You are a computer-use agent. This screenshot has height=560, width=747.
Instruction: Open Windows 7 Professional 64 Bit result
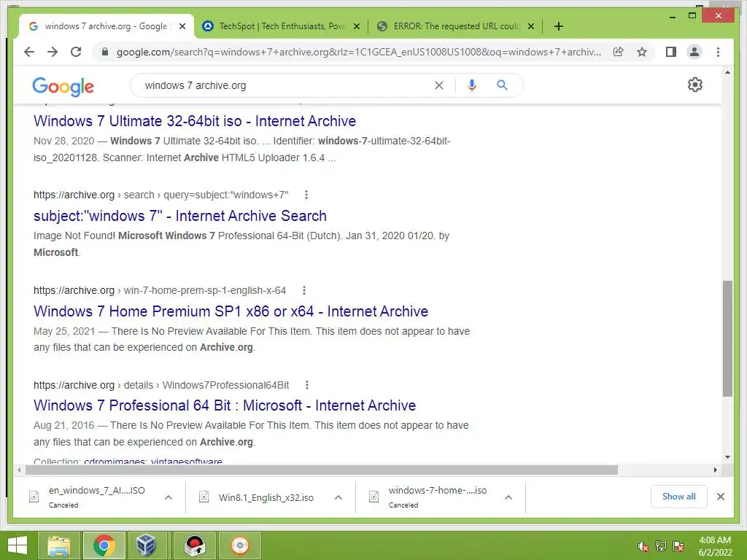click(225, 405)
